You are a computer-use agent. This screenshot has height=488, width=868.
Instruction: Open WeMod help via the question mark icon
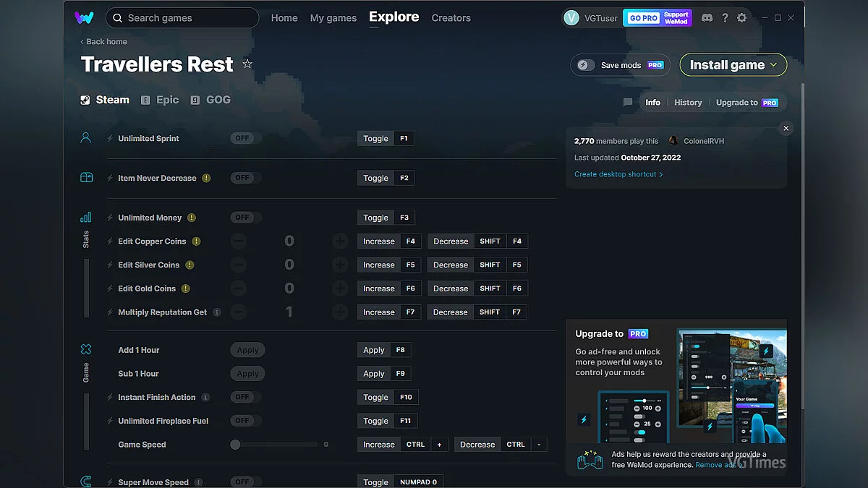pos(725,17)
